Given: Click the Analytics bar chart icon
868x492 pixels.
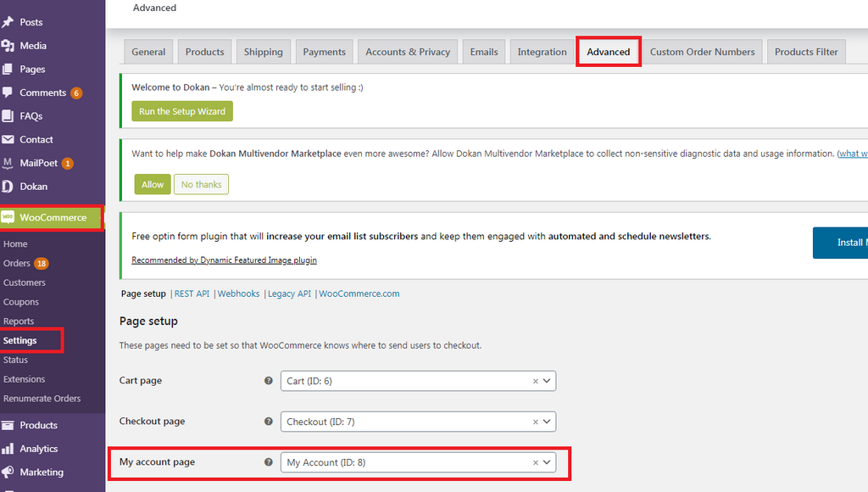Looking at the screenshot, I should pyautogui.click(x=7, y=449).
